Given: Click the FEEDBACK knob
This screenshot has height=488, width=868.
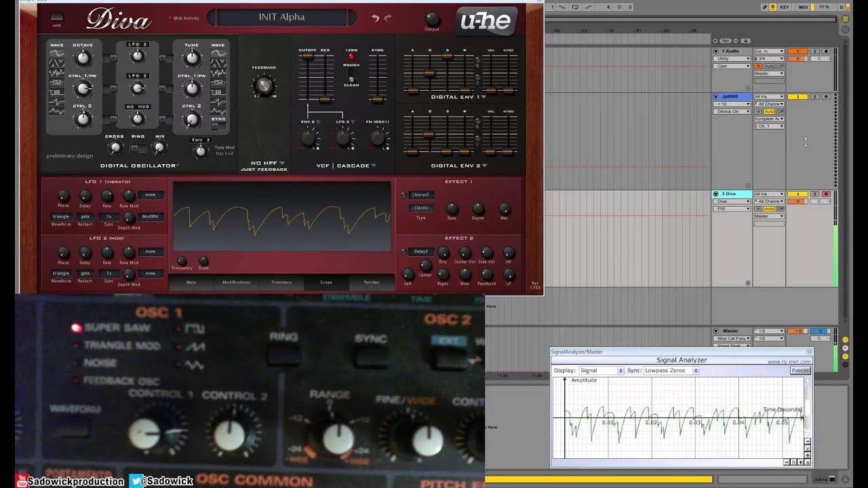Looking at the screenshot, I should coord(264,86).
